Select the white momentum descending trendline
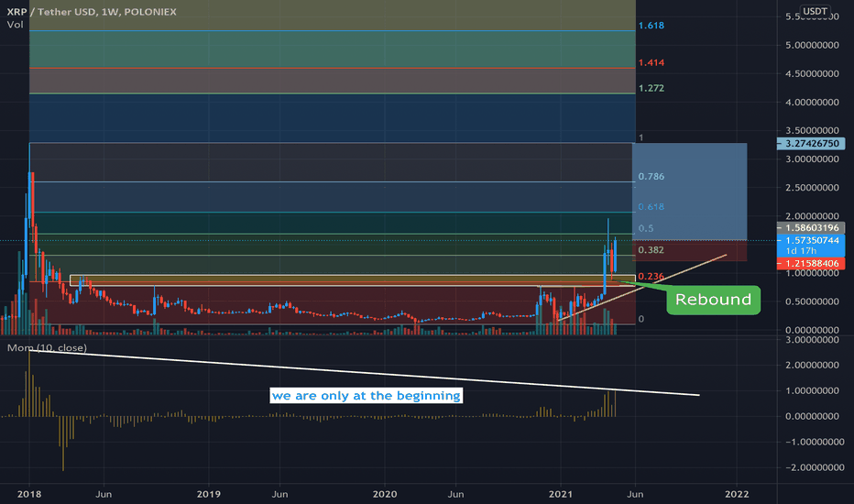Image resolution: width=854 pixels, height=504 pixels. click(x=364, y=373)
